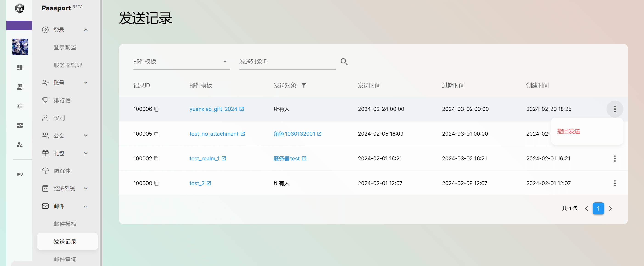
Task: Click the sliders settings icon in left rail
Action: pyautogui.click(x=20, y=106)
